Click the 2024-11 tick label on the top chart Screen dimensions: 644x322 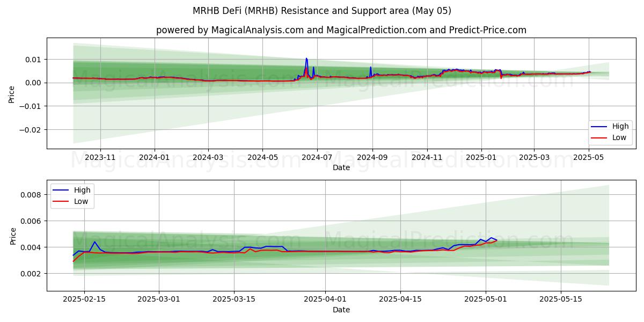427,157
